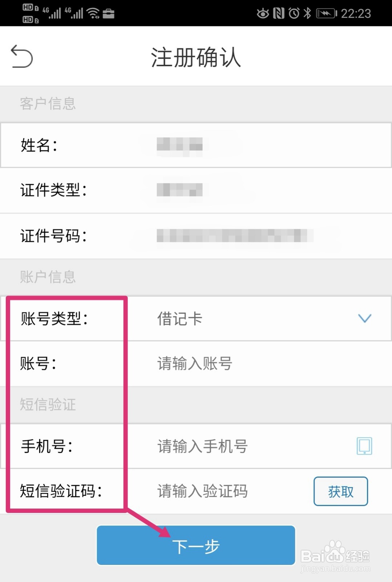
Task: Tap the battery indicator icon
Action: (x=327, y=14)
